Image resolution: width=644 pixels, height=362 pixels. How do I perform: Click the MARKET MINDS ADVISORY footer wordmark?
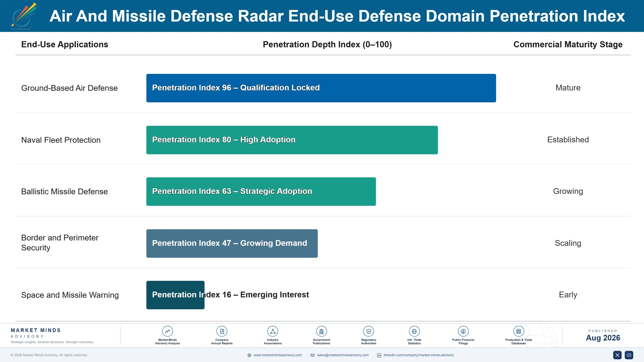pyautogui.click(x=36, y=333)
